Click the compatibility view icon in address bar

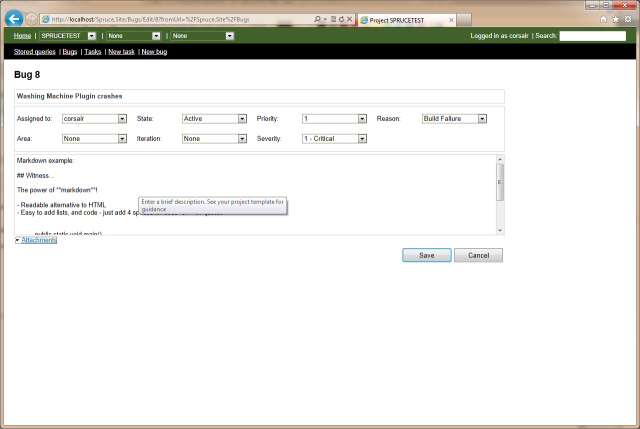tap(333, 19)
